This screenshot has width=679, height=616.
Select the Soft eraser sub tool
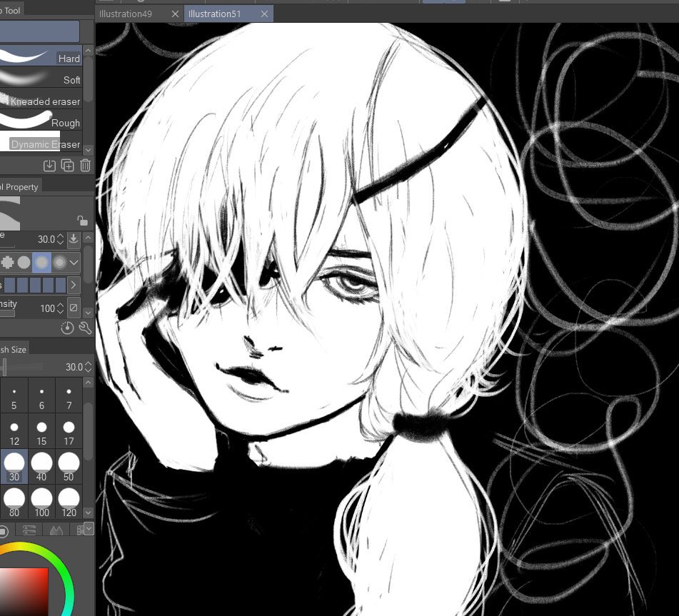(41, 78)
